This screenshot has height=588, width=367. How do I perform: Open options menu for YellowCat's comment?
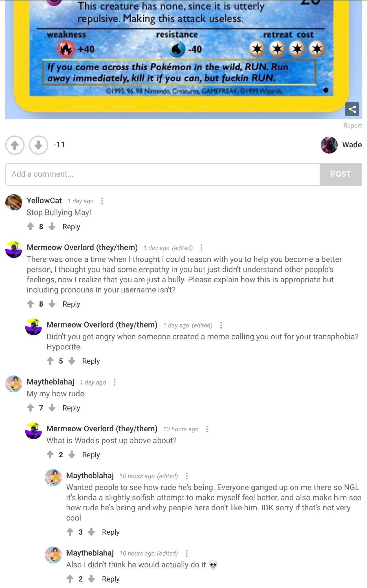coord(102,201)
